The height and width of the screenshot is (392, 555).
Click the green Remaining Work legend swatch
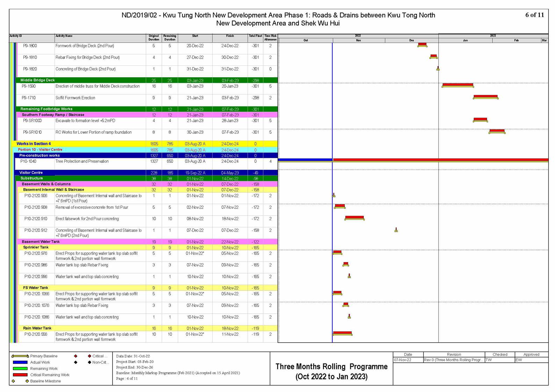point(20,369)
